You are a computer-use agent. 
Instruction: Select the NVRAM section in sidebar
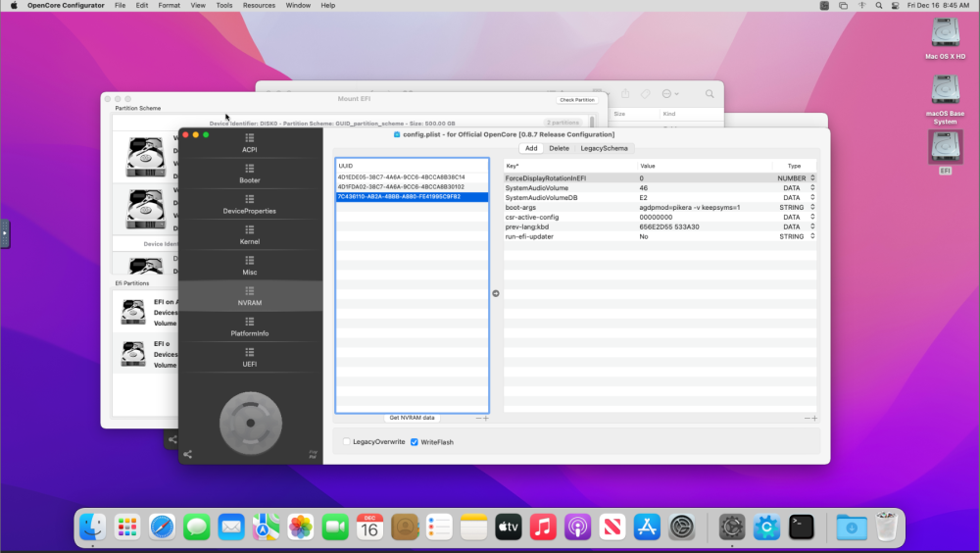[x=249, y=296]
